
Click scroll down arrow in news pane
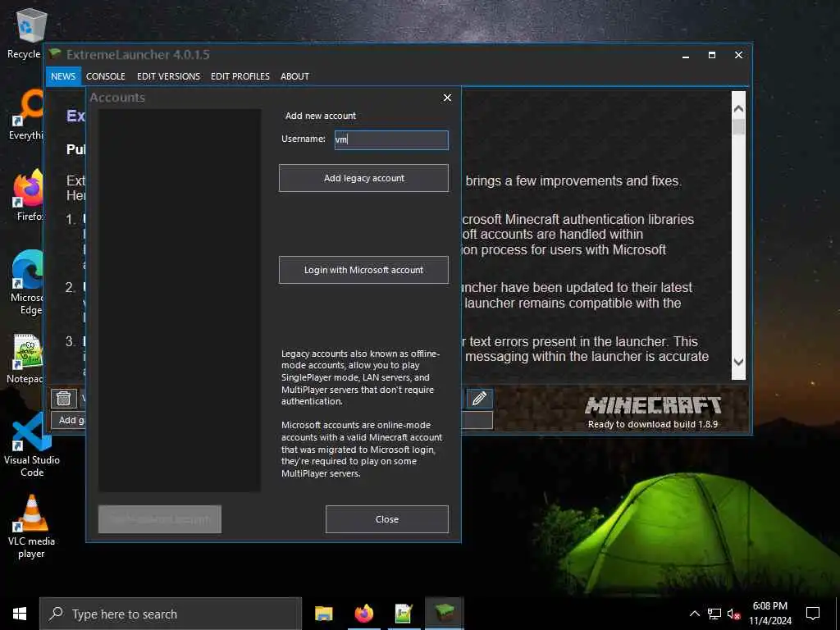pos(738,362)
